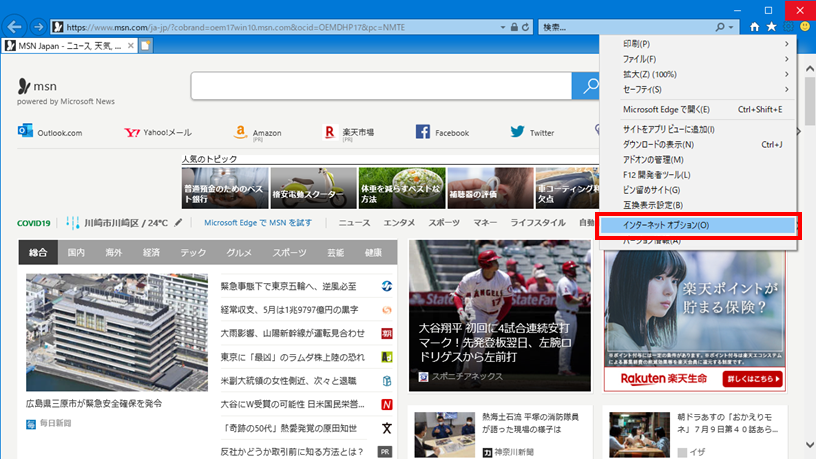Choose インターネット オプション(O)

(698, 225)
